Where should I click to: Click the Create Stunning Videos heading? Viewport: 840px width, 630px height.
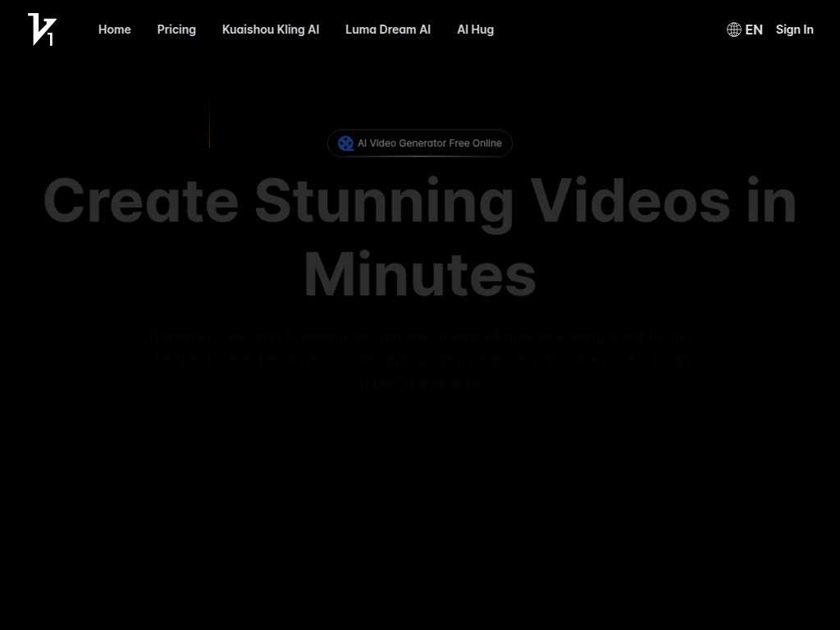(420, 237)
